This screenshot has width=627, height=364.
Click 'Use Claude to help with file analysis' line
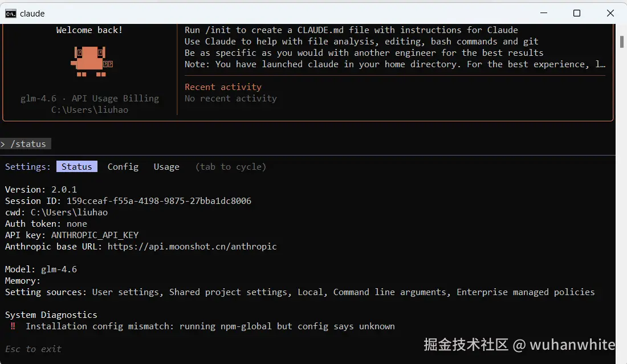[361, 42]
